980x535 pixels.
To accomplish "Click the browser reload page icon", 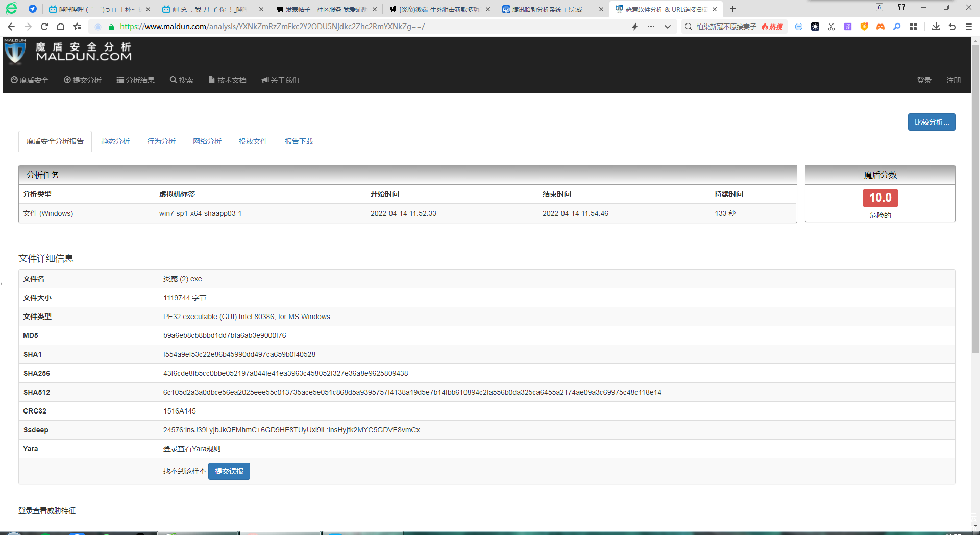I will (x=44, y=27).
